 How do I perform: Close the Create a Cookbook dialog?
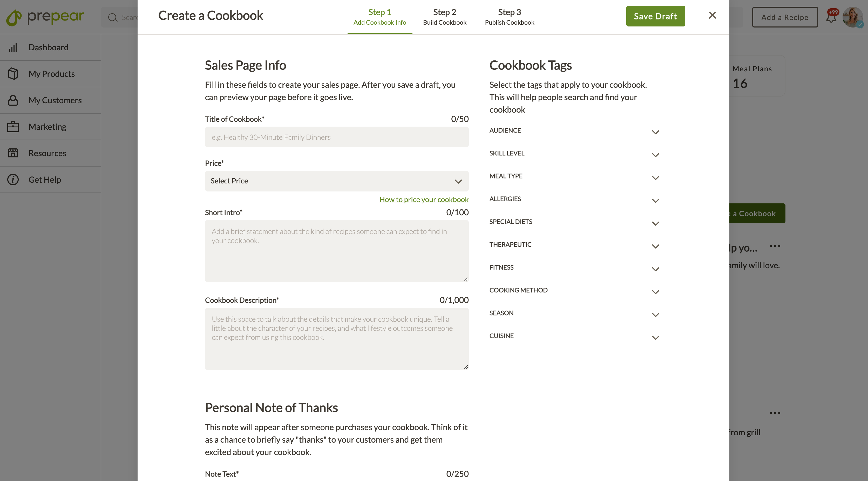coord(712,16)
